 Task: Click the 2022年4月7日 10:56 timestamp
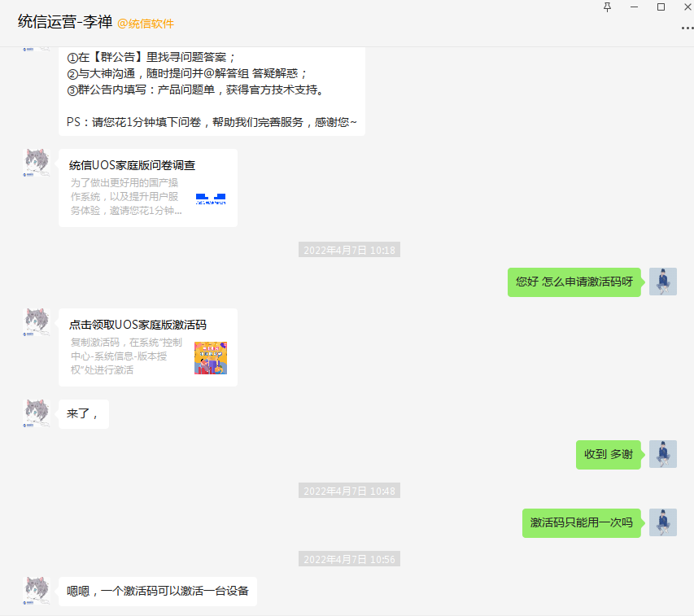coord(349,559)
